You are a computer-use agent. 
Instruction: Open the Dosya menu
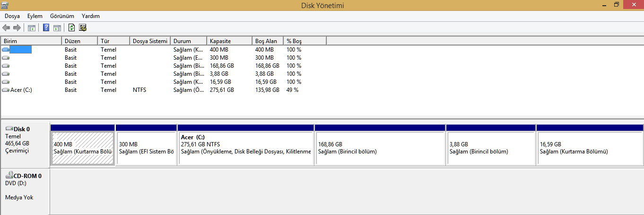coord(12,16)
